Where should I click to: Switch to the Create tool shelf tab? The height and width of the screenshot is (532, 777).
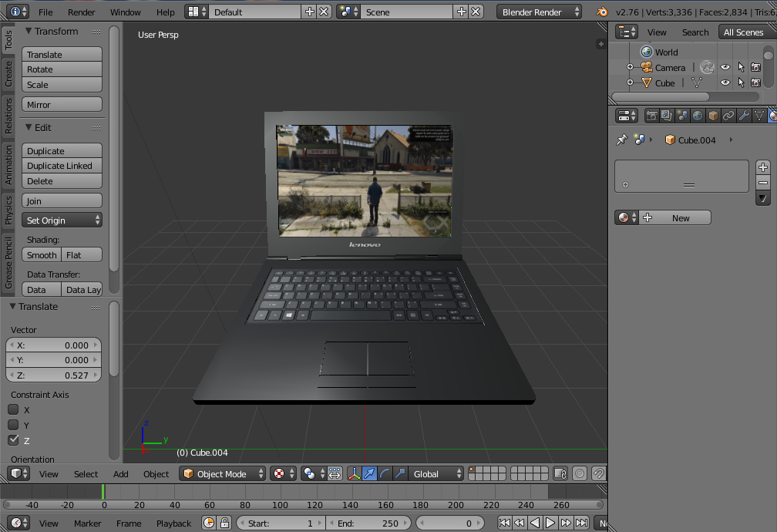coord(8,73)
